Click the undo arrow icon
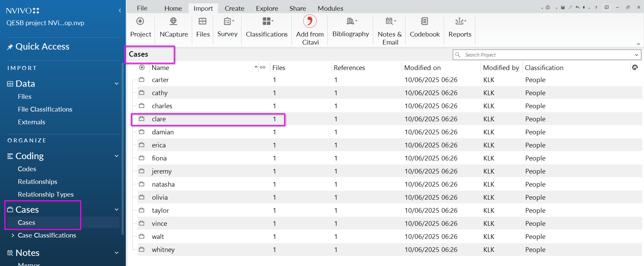Image resolution: width=644 pixels, height=266 pixels. click(x=577, y=7)
